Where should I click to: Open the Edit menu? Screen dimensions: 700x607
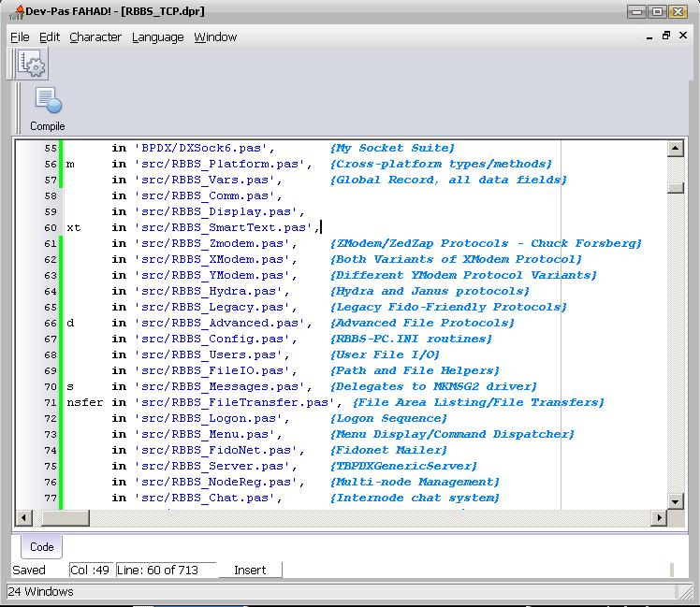click(x=50, y=37)
